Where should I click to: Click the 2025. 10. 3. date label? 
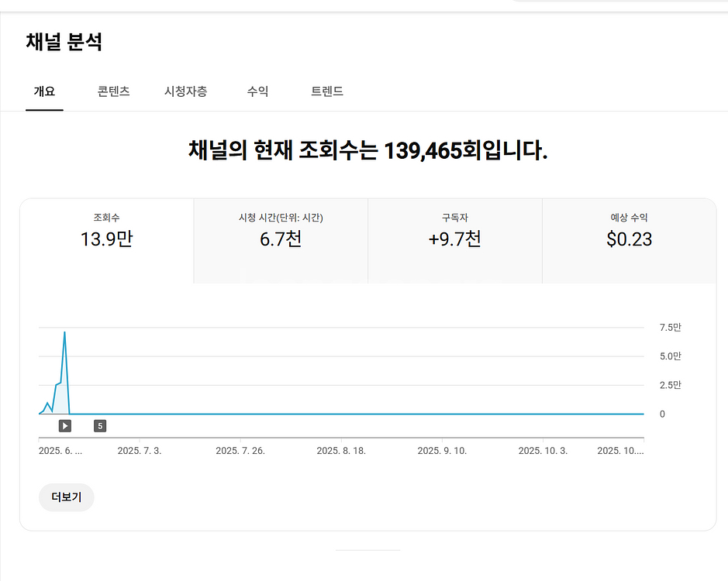[x=543, y=451]
